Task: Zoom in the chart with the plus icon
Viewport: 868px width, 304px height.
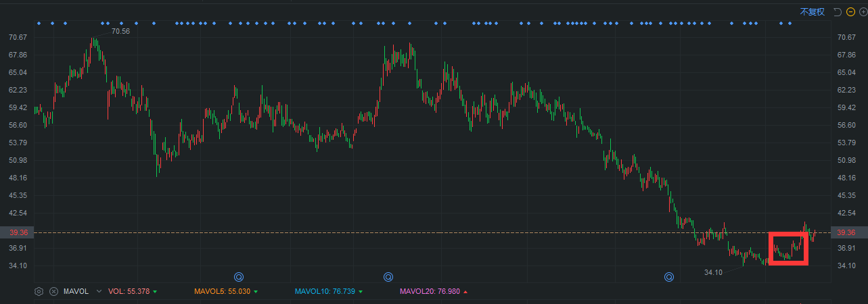Action: click(x=863, y=11)
